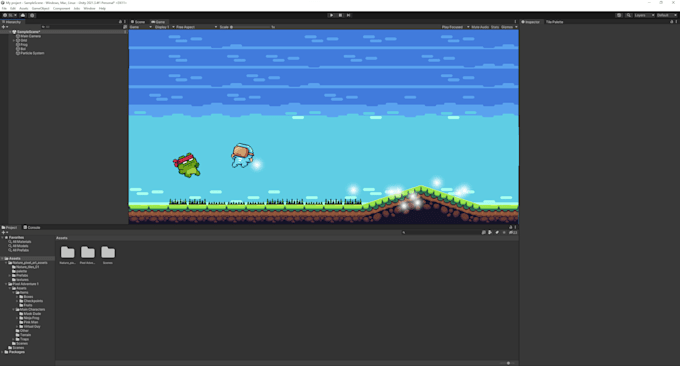This screenshot has width=680, height=366.
Task: Select the Game tab
Action: (x=158, y=22)
